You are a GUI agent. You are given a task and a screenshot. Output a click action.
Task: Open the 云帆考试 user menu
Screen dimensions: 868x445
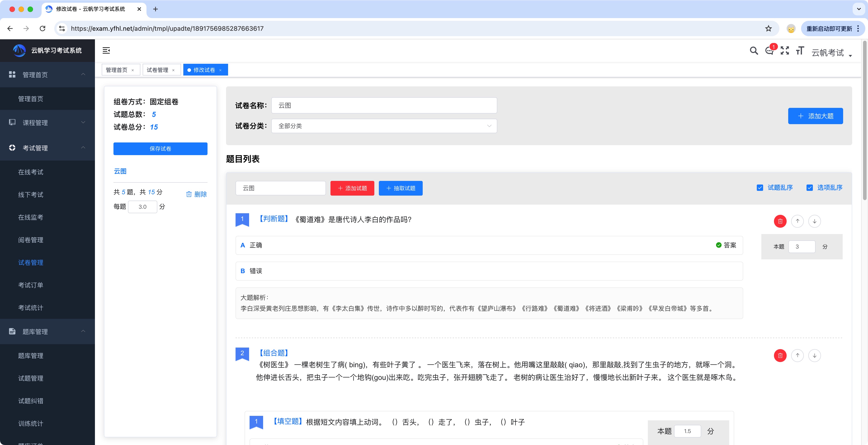tap(832, 53)
